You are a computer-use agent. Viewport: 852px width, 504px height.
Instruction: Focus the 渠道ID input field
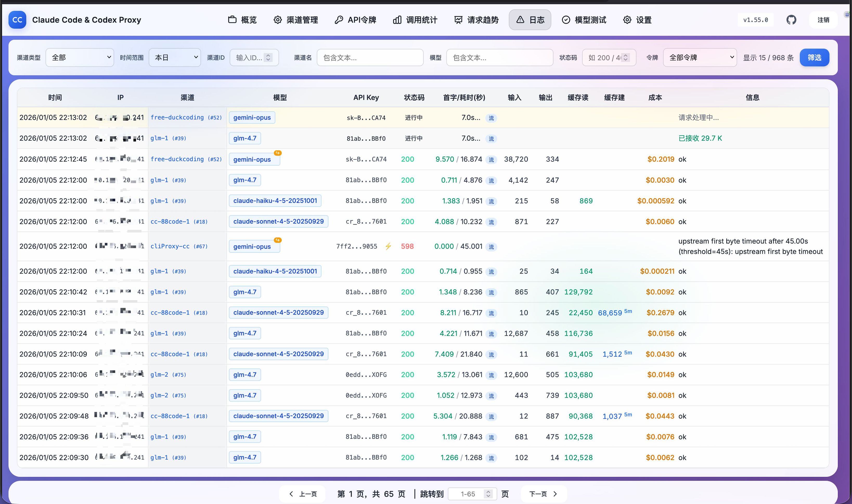point(254,57)
